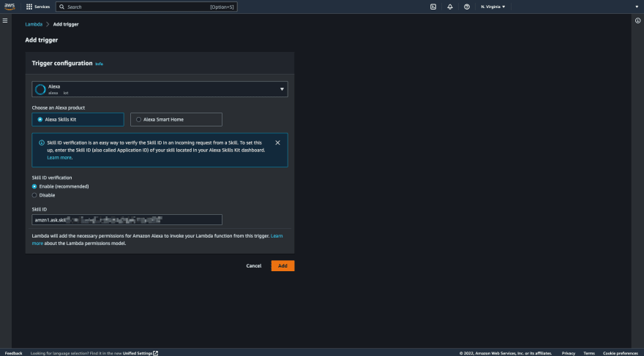Image resolution: width=644 pixels, height=356 pixels.
Task: Open the Services grid menu
Action: point(38,7)
